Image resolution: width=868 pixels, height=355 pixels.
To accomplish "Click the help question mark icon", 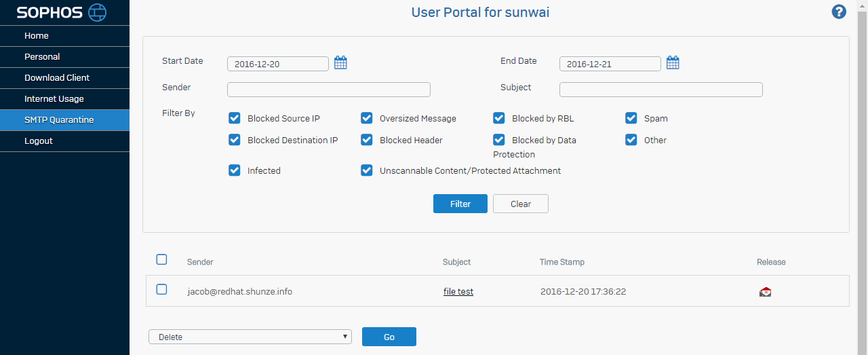I will pos(839,12).
